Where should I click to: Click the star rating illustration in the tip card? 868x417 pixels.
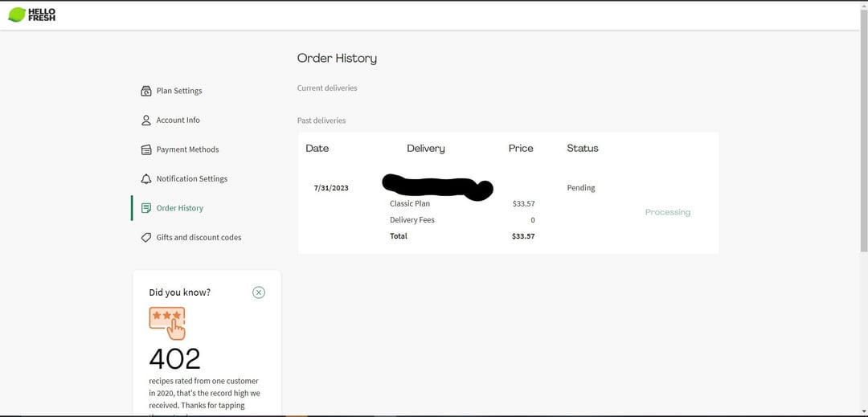coord(167,322)
